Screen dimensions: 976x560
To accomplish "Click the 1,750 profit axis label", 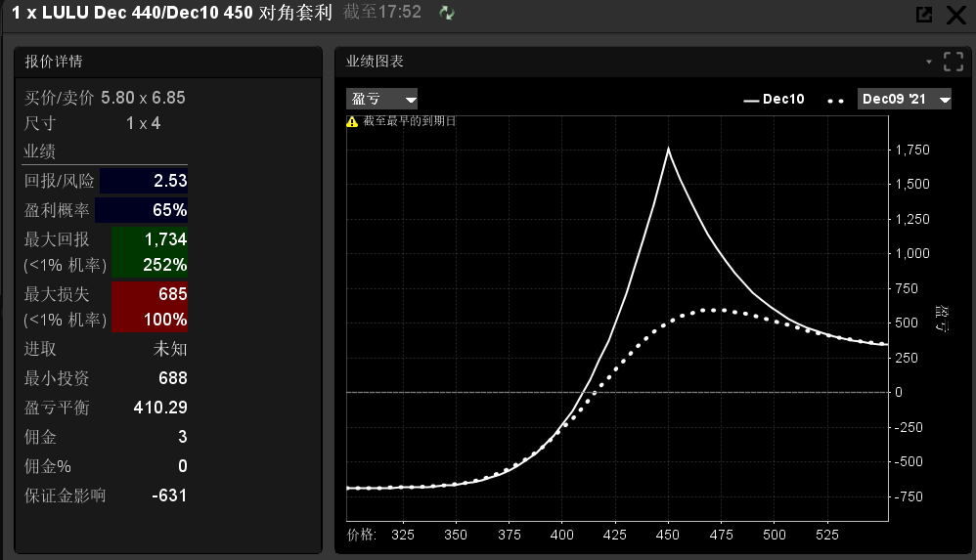I will (911, 150).
